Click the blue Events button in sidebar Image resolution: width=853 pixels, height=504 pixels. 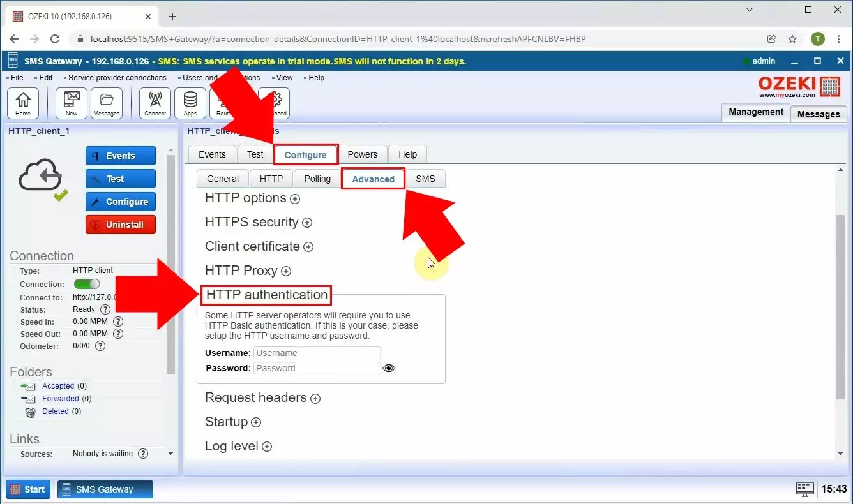[x=121, y=156]
